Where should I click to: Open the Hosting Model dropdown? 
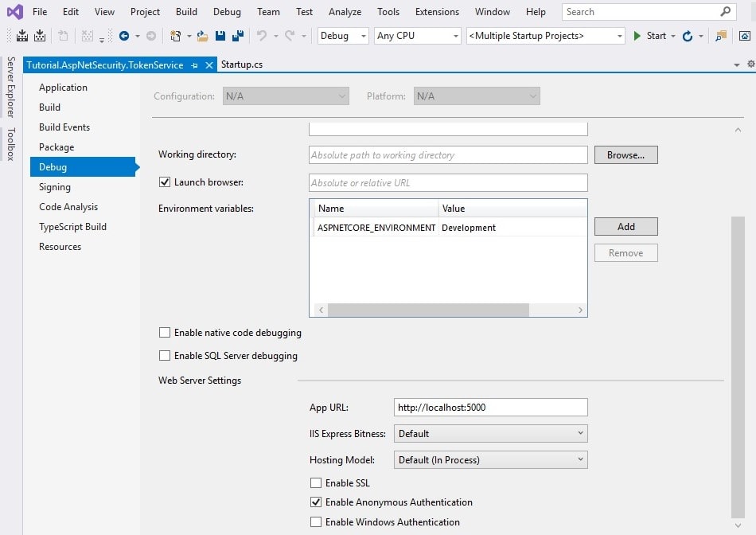pyautogui.click(x=580, y=459)
